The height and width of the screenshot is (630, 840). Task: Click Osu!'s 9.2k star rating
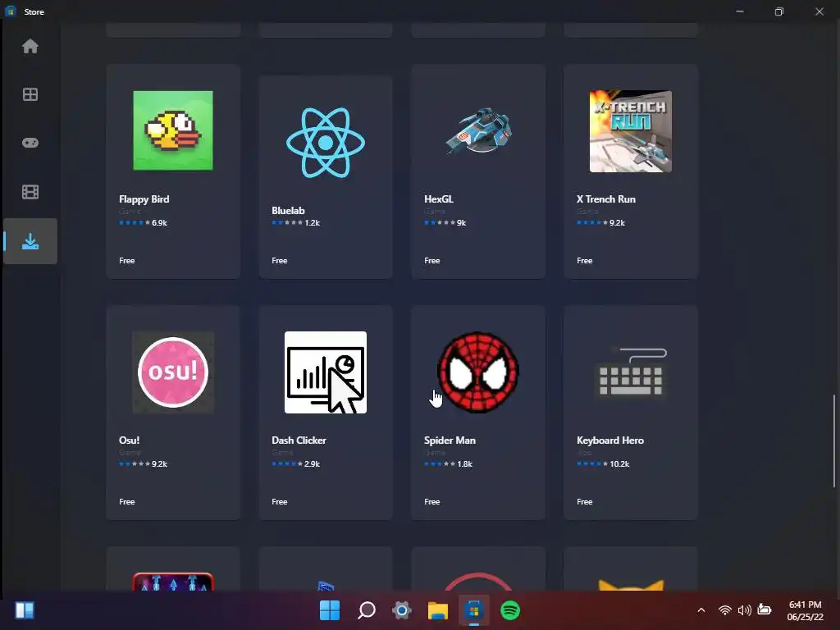pos(143,464)
